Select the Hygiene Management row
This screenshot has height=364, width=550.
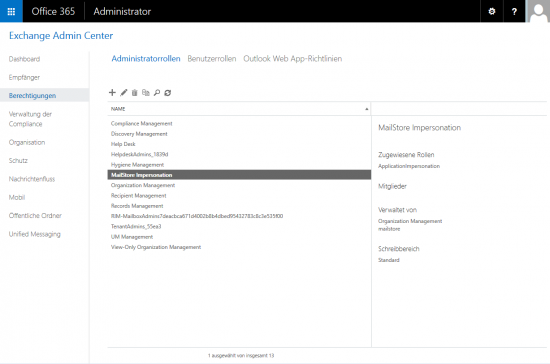239,164
